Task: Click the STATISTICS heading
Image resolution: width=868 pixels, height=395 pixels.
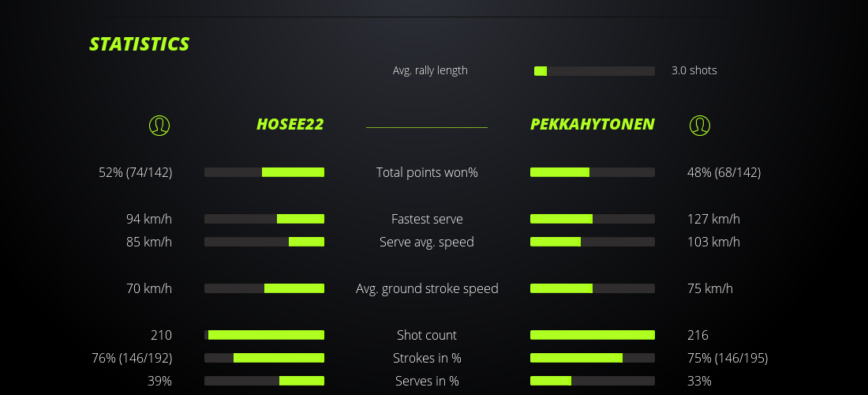Action: coord(140,44)
